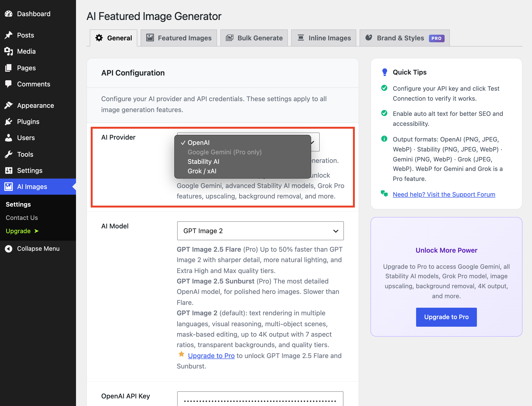Click the gear icon on General tab
Viewport: 532px width, 406px height.
99,38
